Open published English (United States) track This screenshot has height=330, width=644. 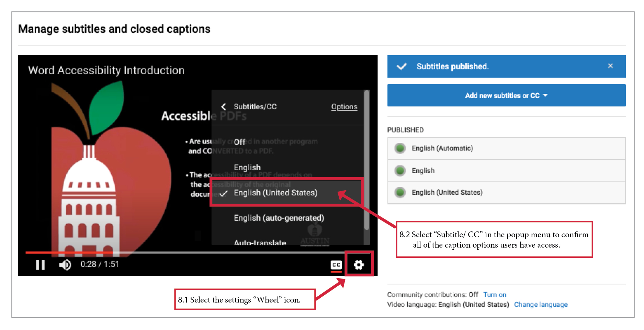447,193
